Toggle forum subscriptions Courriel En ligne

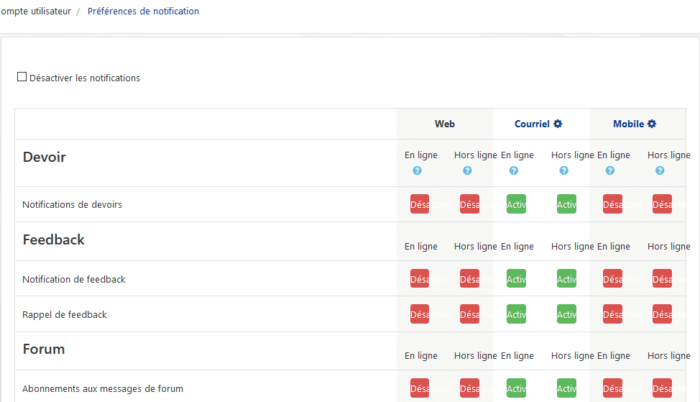tap(516, 388)
